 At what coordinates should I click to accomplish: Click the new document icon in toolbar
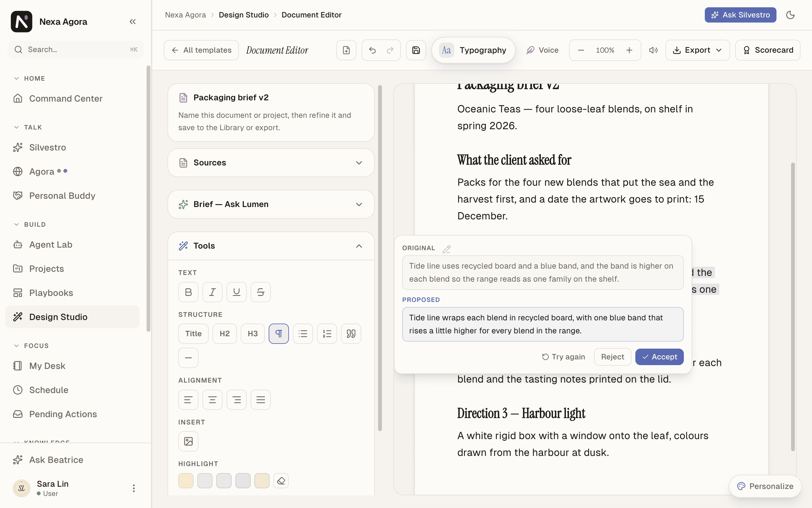(346, 50)
